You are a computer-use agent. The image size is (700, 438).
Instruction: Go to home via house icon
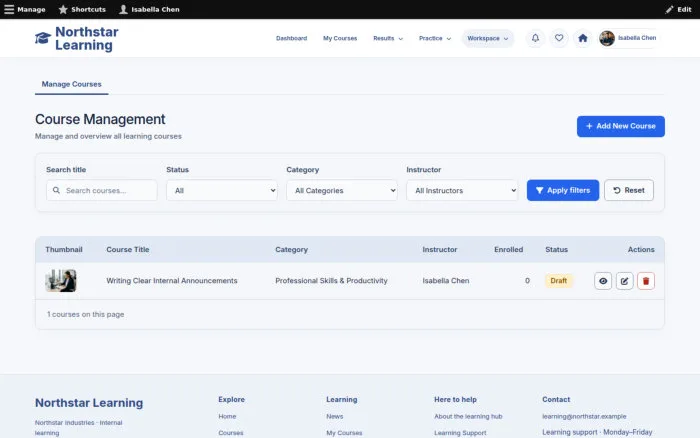[x=583, y=38]
